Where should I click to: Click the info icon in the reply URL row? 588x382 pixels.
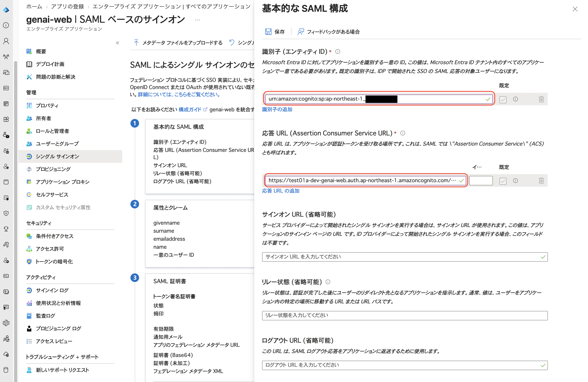[515, 181]
